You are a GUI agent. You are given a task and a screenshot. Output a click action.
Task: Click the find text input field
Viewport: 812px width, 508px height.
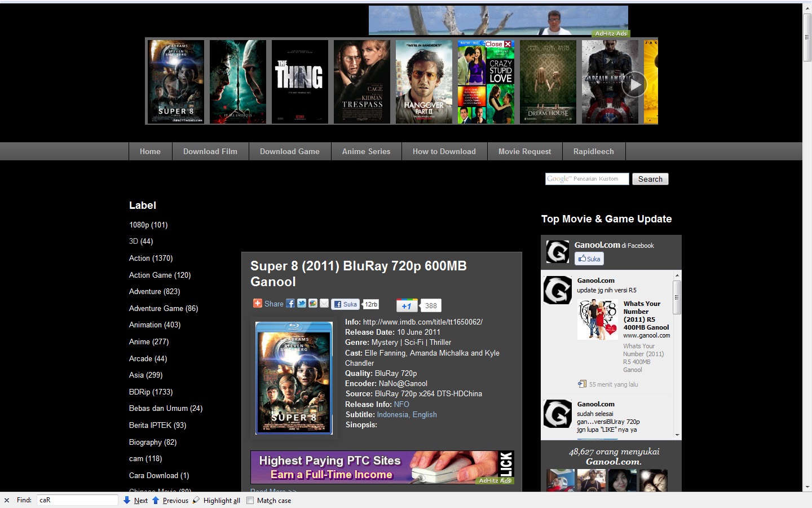click(x=77, y=500)
